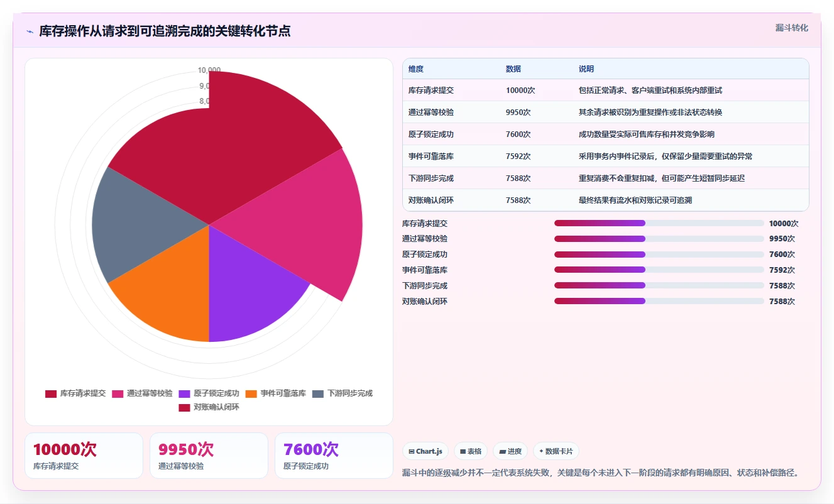This screenshot has width=834, height=504.
Task: Click the 原子锁定成功 progress bar
Action: coord(659,255)
